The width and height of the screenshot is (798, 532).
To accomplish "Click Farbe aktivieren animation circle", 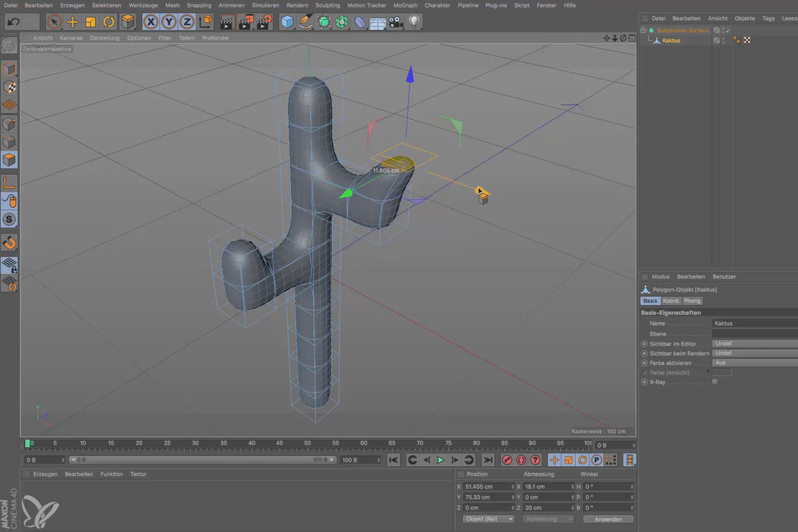I will 644,363.
